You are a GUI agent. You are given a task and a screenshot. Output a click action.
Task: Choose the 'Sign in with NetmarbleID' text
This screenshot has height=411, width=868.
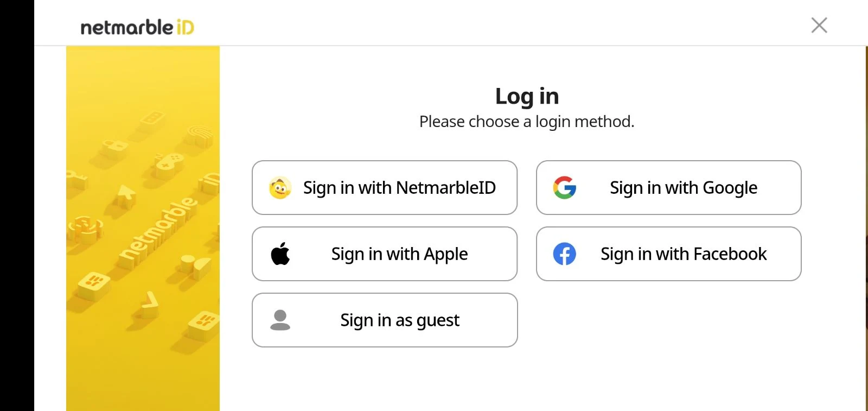(399, 188)
